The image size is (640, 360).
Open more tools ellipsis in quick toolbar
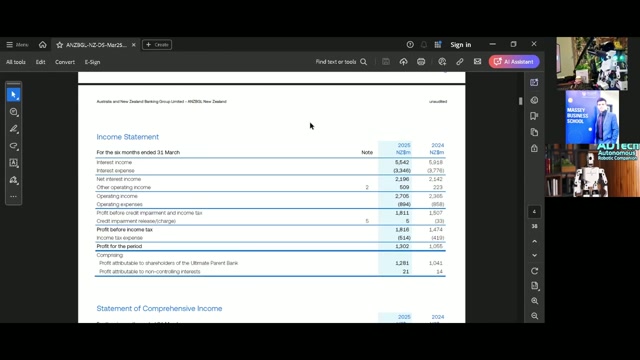coord(13,196)
